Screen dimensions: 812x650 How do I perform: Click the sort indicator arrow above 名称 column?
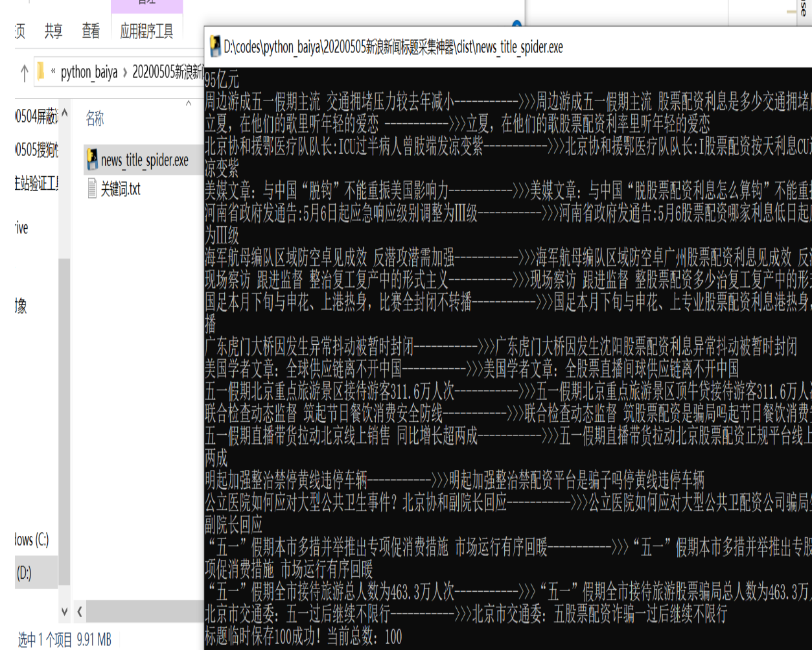pos(189,103)
